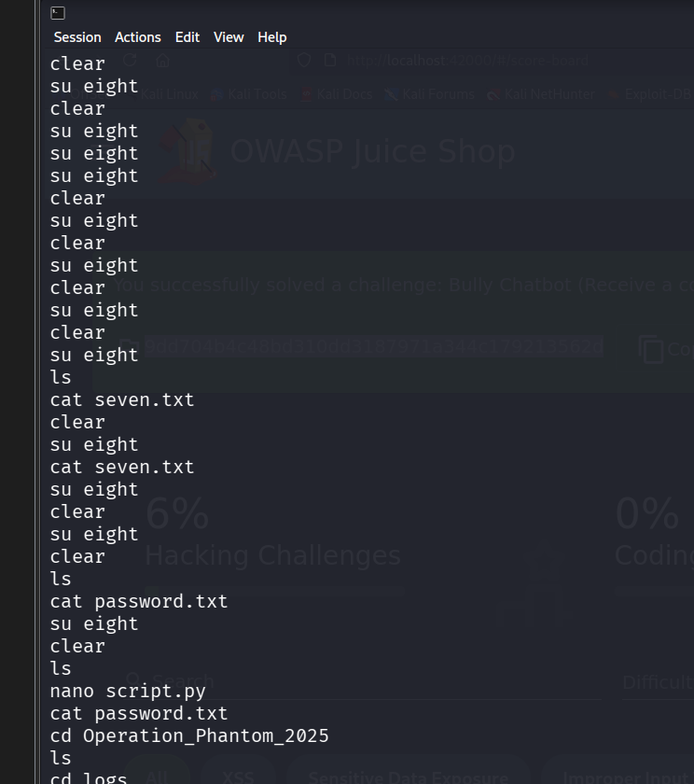Open the Help menu

pyautogui.click(x=272, y=37)
